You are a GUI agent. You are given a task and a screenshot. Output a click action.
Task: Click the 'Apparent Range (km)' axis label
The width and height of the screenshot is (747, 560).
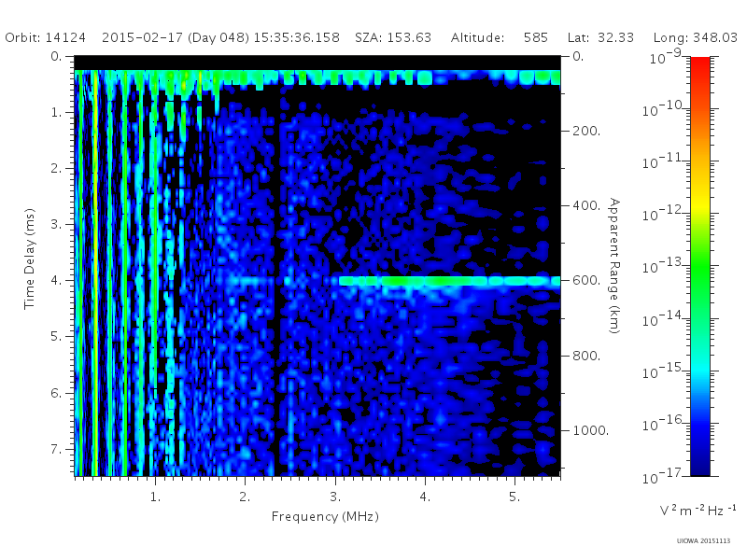614,266
